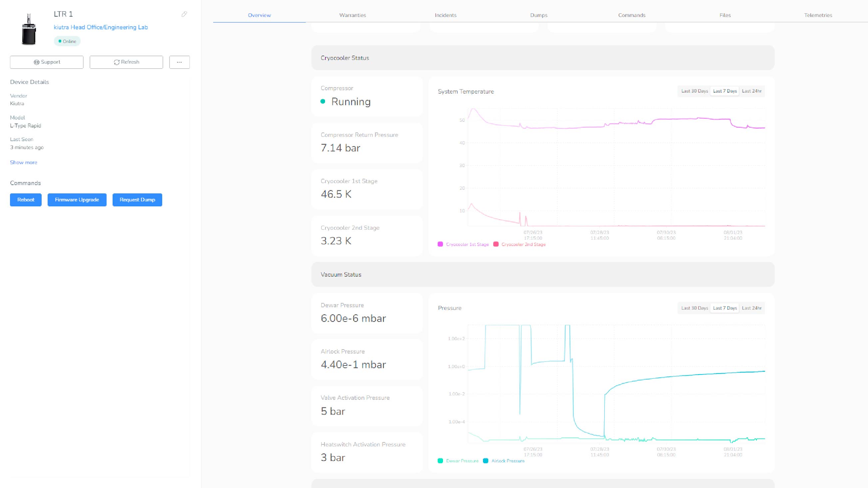This screenshot has width=868, height=488.
Task: Click the LTR 1 device thumbnail image
Action: coord(29,29)
